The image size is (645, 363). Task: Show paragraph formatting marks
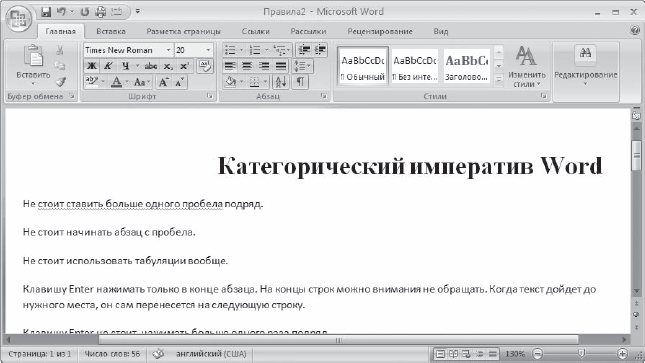[x=300, y=82]
